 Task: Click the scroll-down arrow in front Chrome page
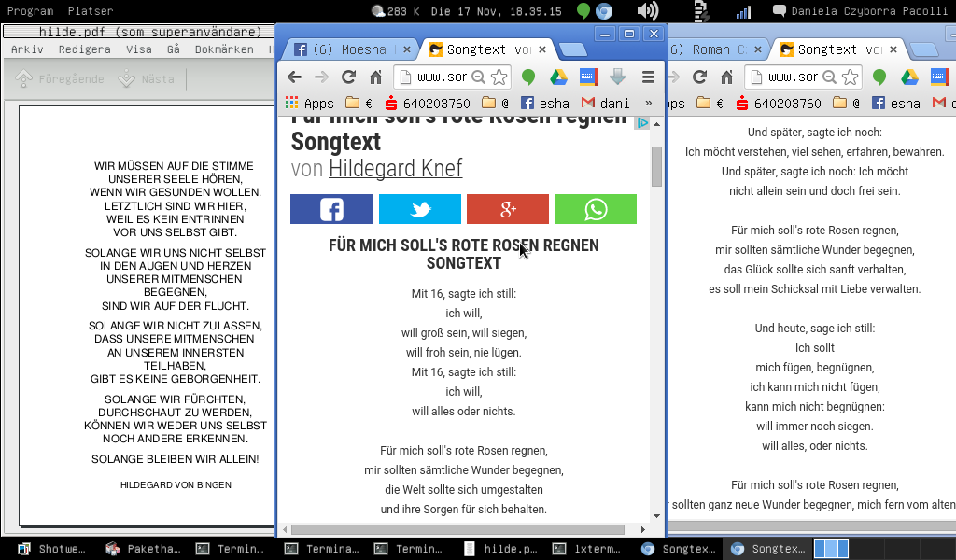pos(656,515)
